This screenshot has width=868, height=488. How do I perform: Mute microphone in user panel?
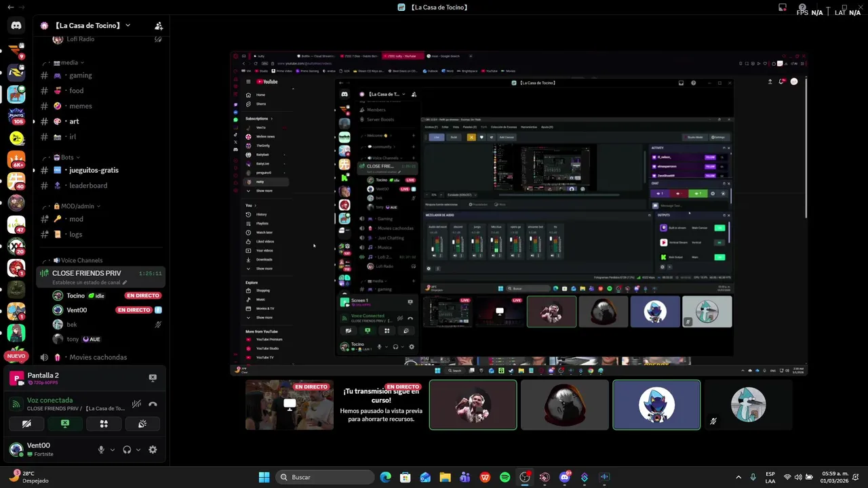(101, 449)
